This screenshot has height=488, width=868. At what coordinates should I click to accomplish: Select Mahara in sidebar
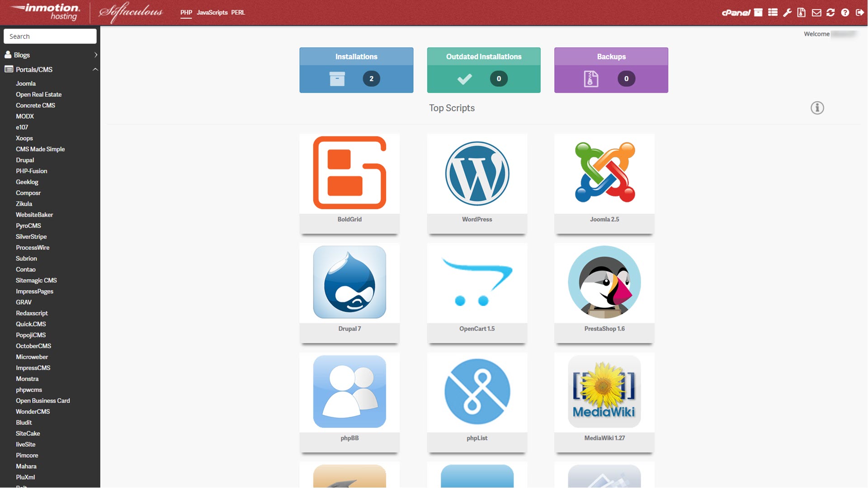pos(26,466)
